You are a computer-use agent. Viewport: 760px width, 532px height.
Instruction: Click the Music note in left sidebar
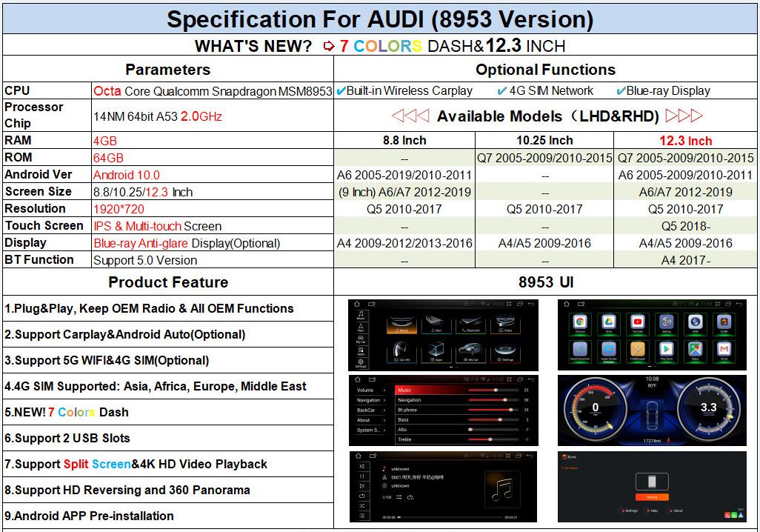pyautogui.click(x=361, y=315)
